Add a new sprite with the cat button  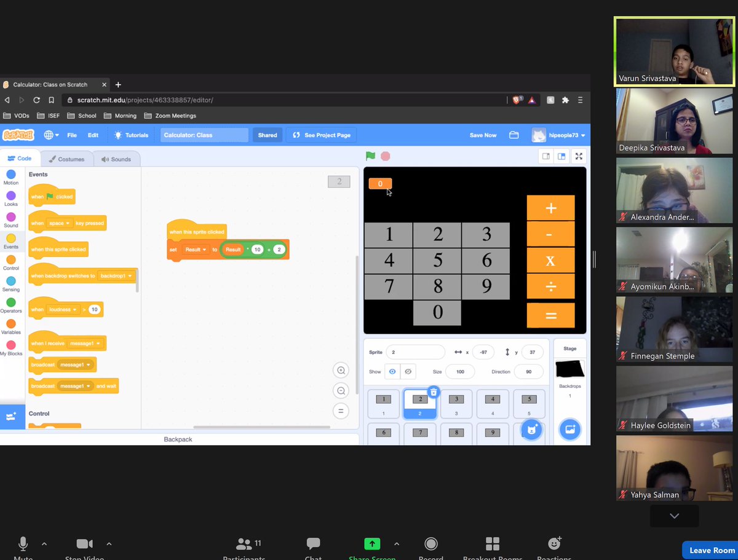pos(531,430)
